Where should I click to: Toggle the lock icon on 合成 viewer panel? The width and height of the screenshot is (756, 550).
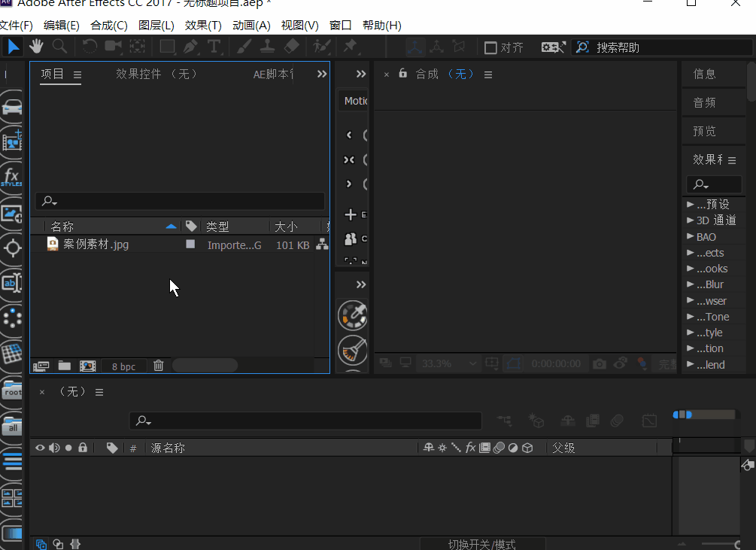tap(403, 73)
